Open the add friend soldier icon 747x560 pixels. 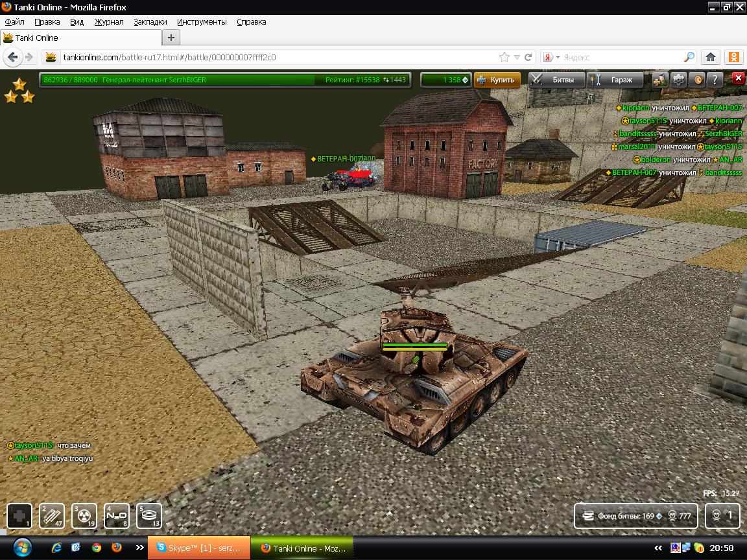point(660,80)
